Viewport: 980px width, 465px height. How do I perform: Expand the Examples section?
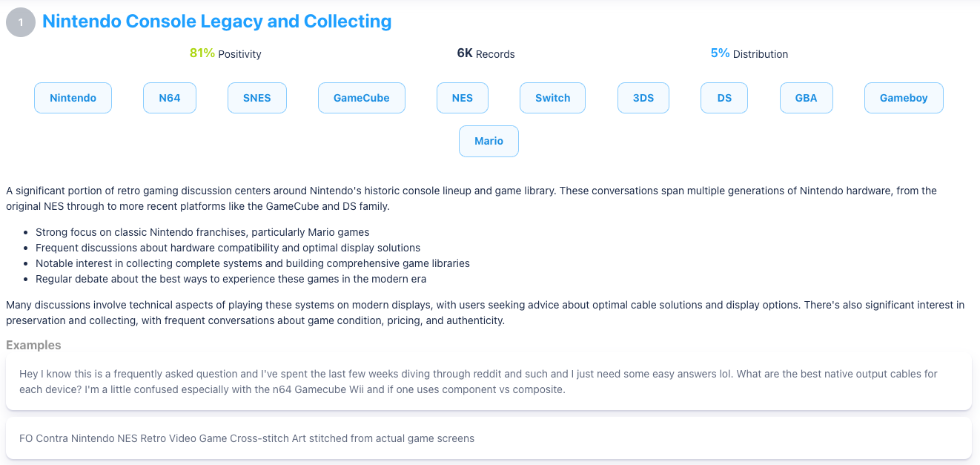(34, 345)
